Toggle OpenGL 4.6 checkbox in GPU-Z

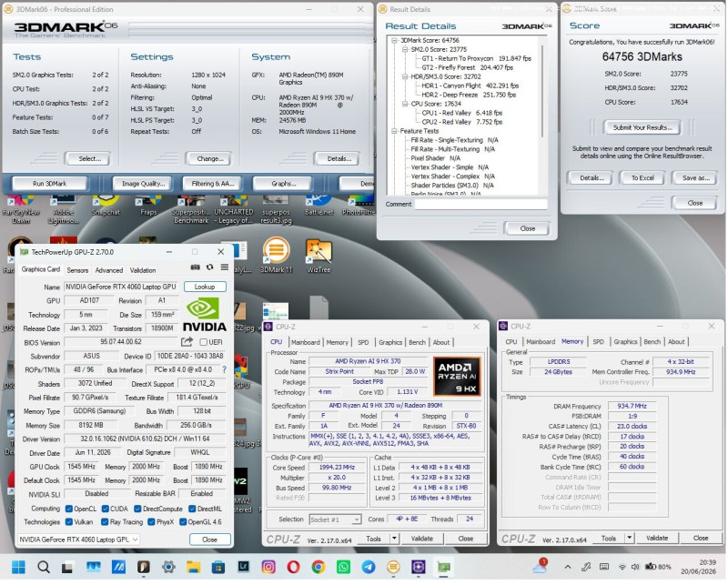click(x=183, y=523)
